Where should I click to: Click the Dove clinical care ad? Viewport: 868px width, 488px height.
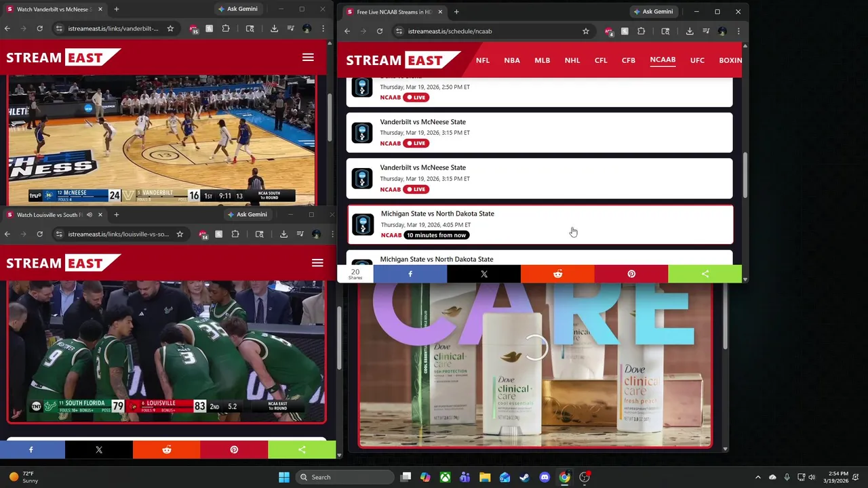[535, 366]
